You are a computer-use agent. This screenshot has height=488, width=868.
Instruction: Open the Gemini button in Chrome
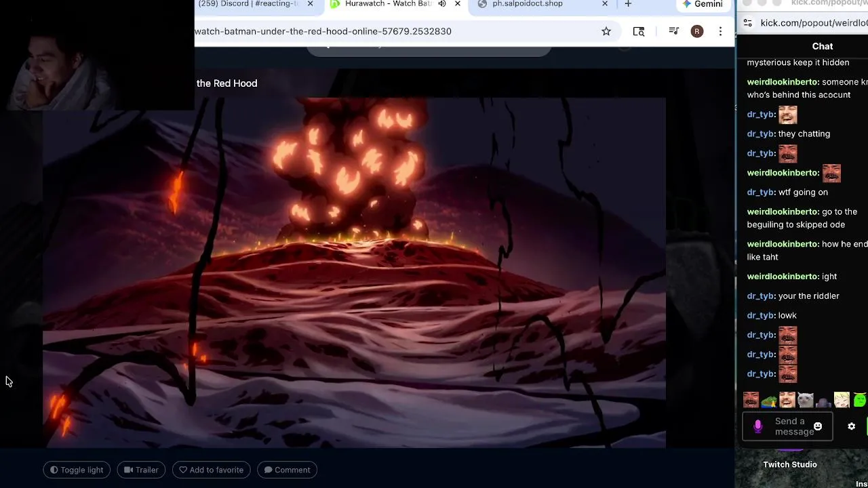[702, 4]
